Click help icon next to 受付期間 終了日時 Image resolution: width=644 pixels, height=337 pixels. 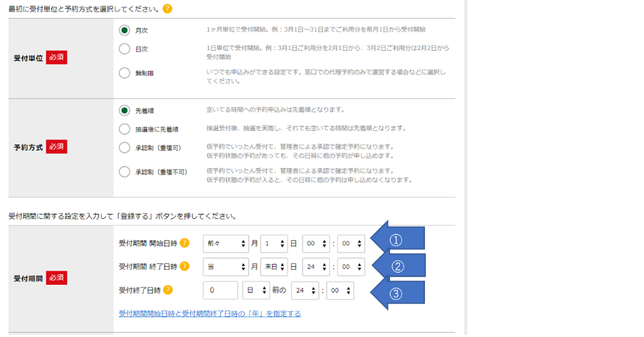(185, 267)
